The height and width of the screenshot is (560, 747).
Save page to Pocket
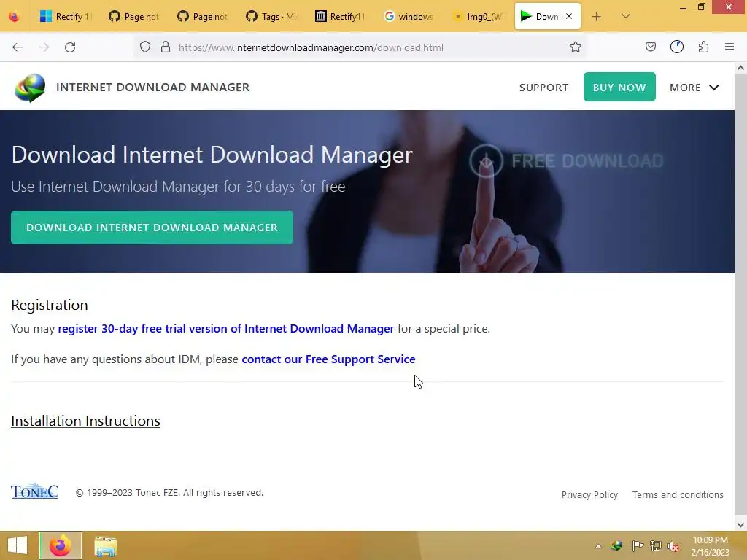tap(650, 47)
